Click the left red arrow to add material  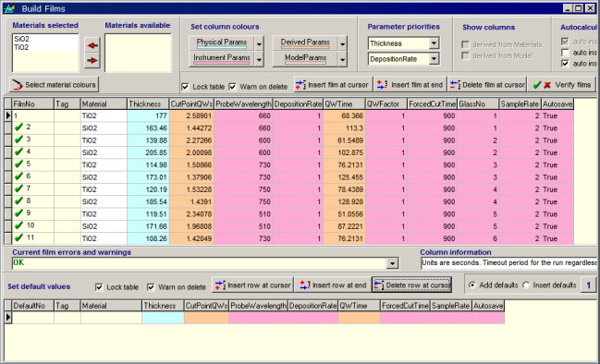tap(92, 45)
